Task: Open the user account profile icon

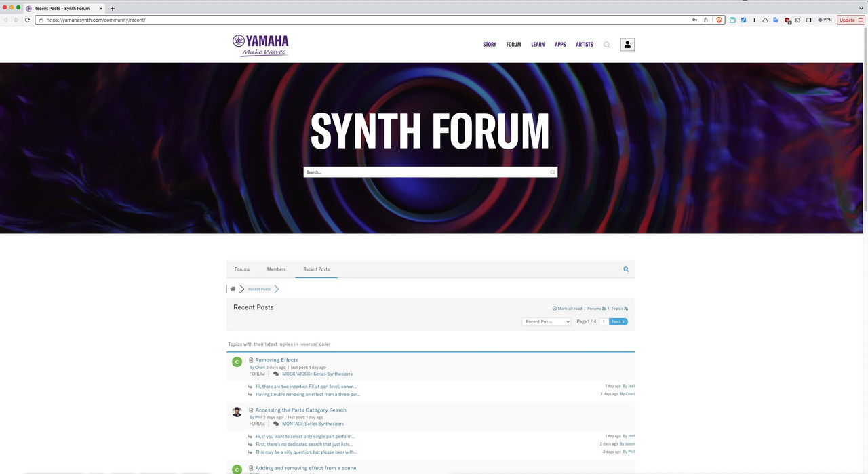Action: [x=627, y=45]
